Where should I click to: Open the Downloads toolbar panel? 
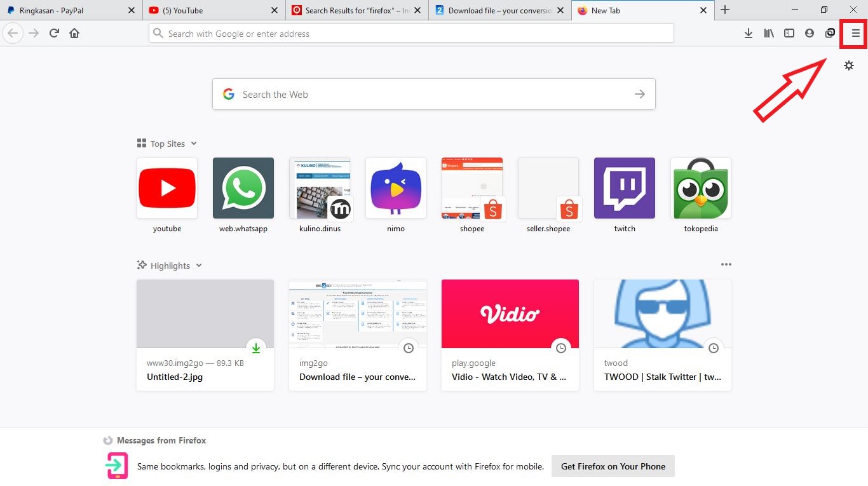coord(749,33)
